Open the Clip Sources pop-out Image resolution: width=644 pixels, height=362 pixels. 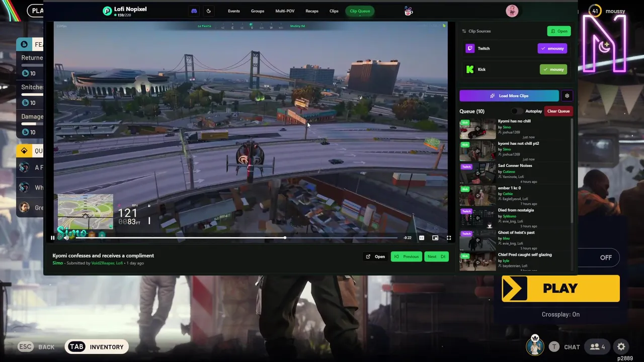tap(559, 31)
